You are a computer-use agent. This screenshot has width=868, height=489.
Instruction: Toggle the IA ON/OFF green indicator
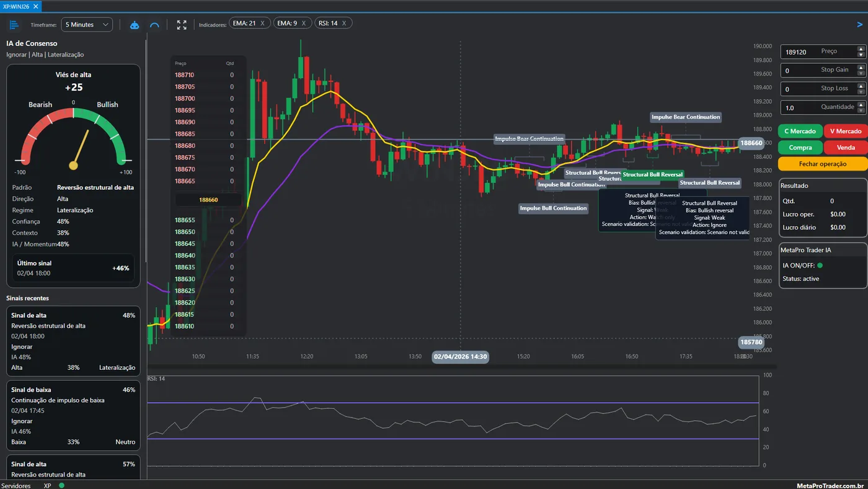pos(820,266)
